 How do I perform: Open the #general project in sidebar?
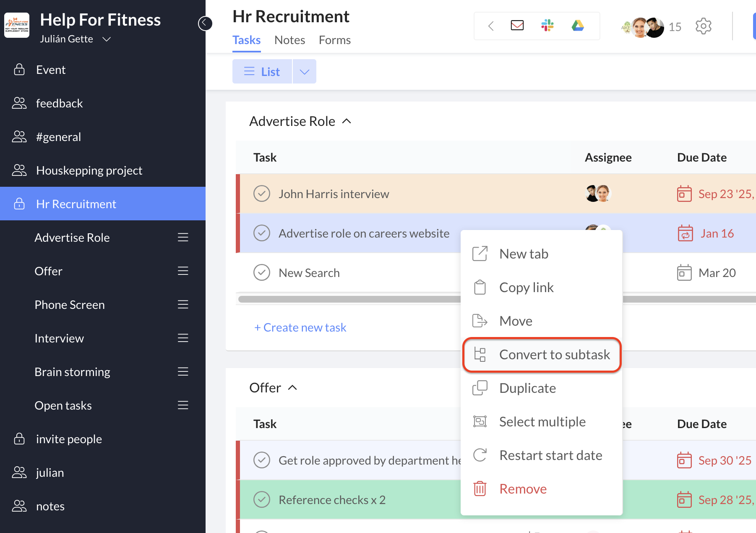click(103, 137)
